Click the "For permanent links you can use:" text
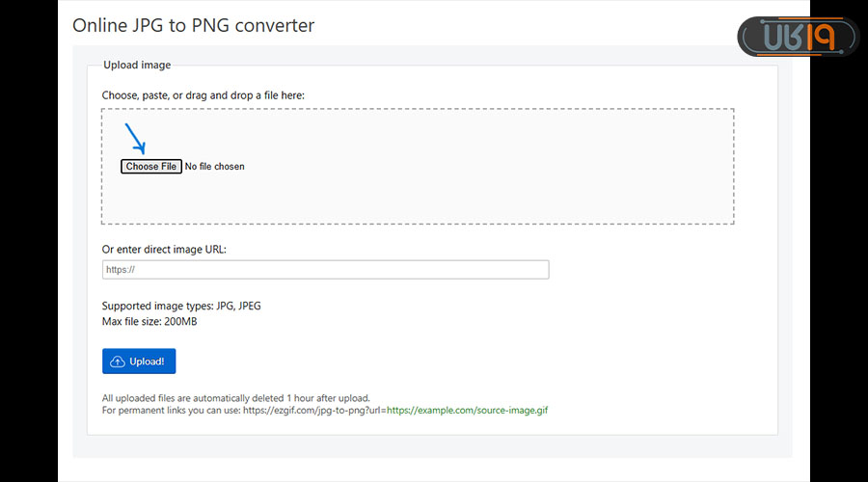 (171, 411)
